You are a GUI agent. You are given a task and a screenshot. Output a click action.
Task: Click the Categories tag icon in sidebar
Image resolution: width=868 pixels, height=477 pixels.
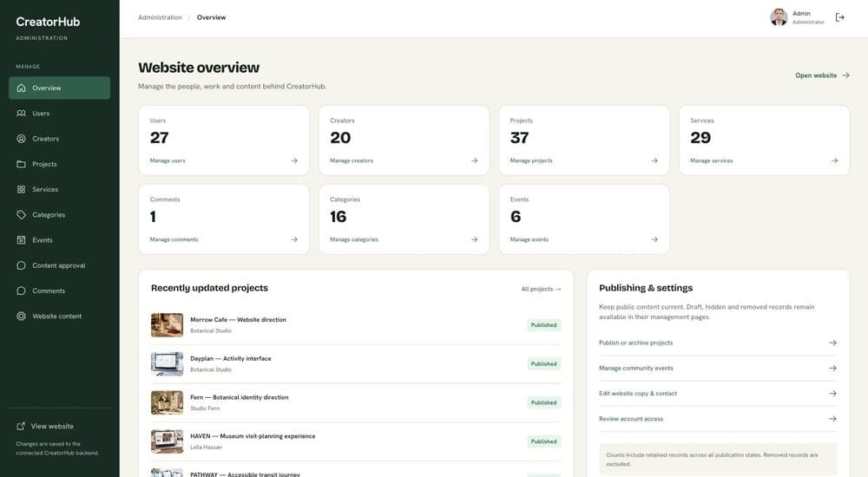tap(21, 215)
